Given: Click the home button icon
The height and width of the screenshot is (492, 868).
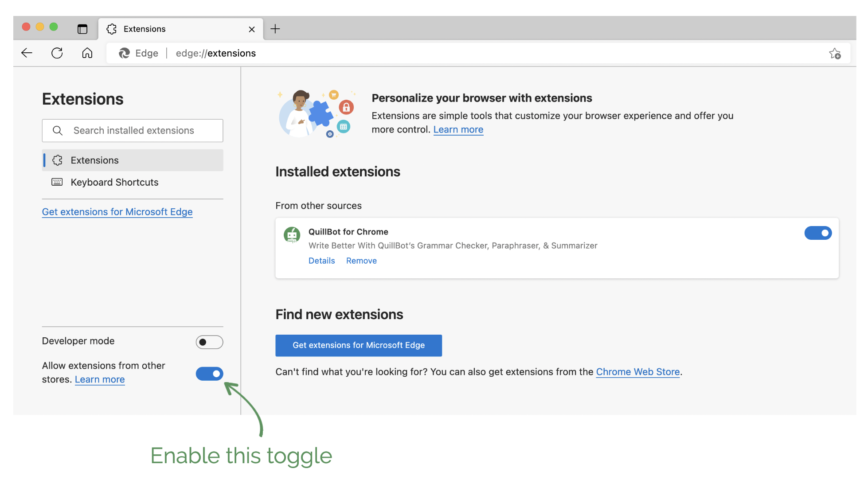Looking at the screenshot, I should [87, 52].
